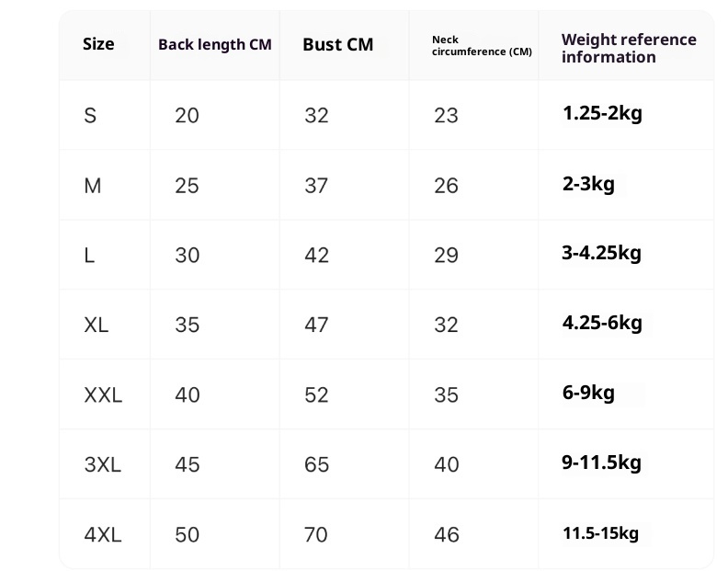Select the S size label
Image resolution: width=728 pixels, height=571 pixels.
(90, 116)
